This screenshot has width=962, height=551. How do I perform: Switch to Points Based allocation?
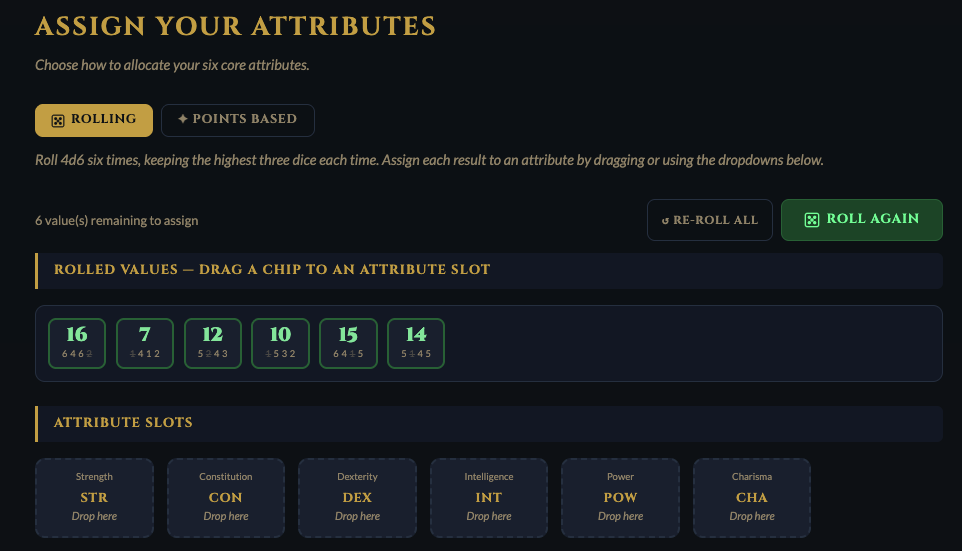pos(238,120)
